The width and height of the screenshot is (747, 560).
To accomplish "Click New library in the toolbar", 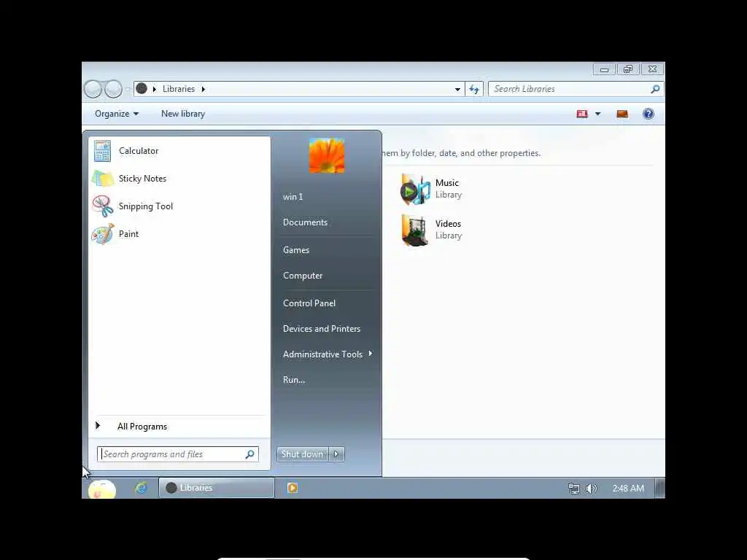I will (183, 114).
